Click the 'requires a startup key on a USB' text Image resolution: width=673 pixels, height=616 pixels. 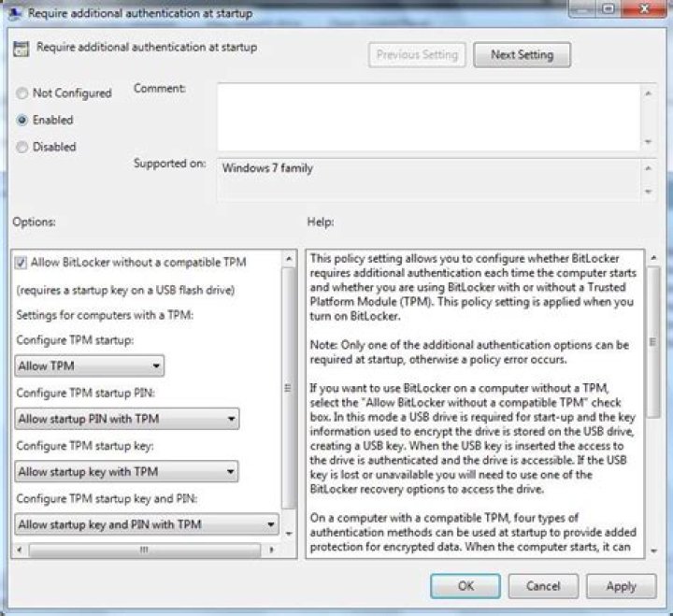pyautogui.click(x=125, y=290)
